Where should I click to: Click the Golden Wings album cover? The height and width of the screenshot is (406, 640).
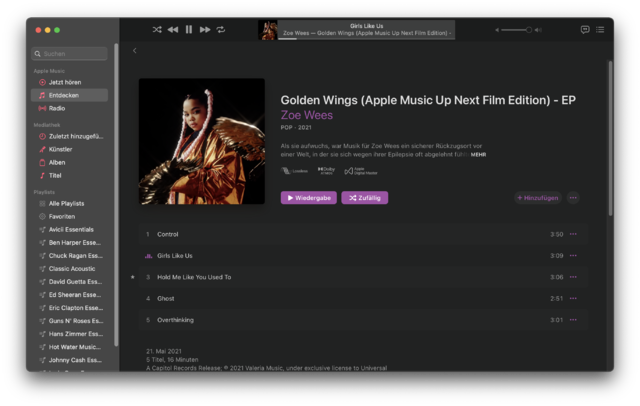click(202, 141)
